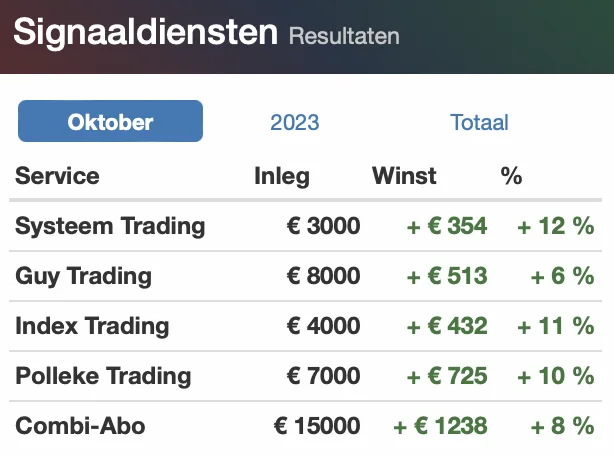This screenshot has width=614, height=456.
Task: Open the Index Trading service row
Action: 305,326
